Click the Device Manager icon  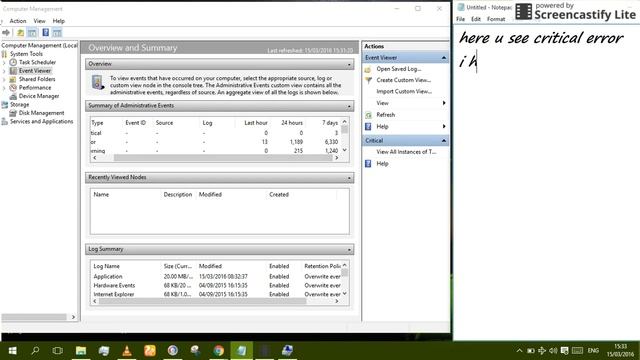(x=13, y=96)
